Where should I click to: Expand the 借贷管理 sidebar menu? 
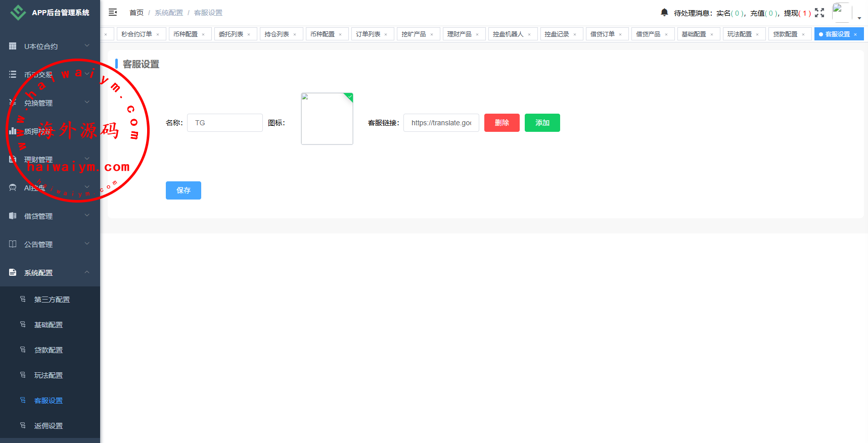pyautogui.click(x=50, y=216)
